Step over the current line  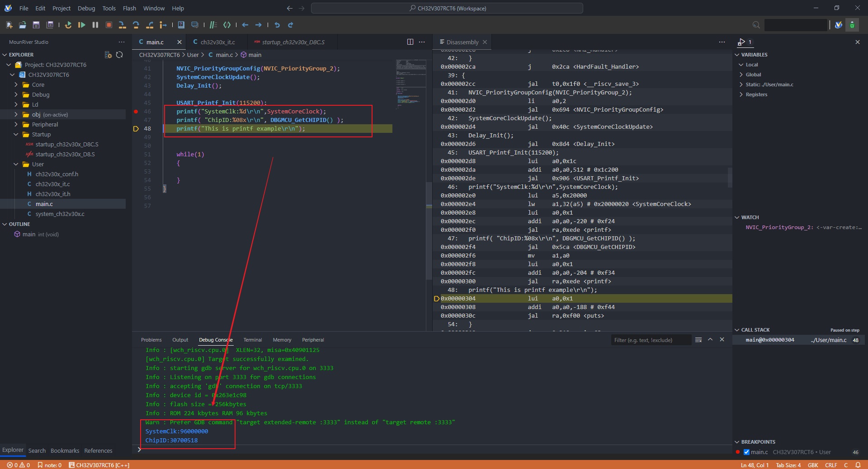[x=136, y=25]
